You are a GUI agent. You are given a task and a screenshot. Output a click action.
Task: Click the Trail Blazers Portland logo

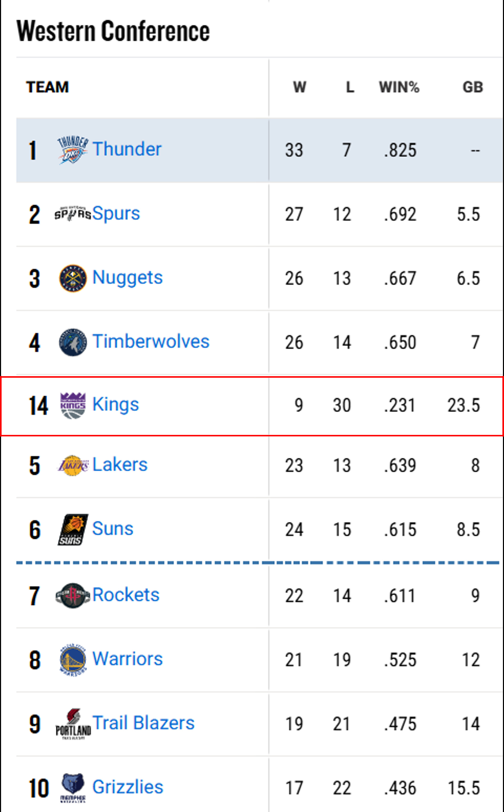73,724
